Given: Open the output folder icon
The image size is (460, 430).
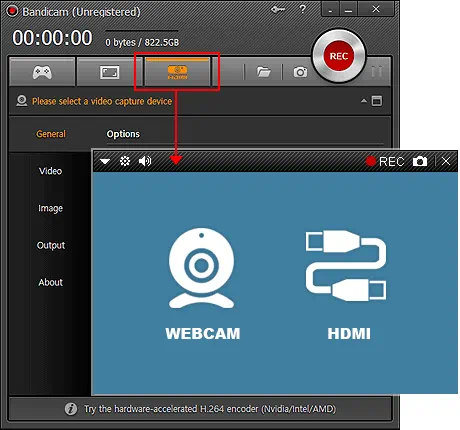Looking at the screenshot, I should tap(263, 72).
